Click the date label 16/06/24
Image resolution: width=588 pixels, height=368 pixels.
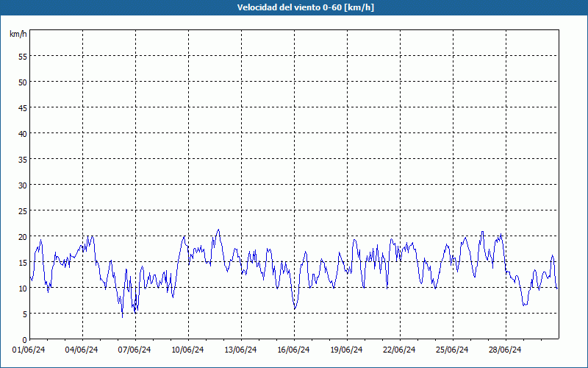[293, 350]
